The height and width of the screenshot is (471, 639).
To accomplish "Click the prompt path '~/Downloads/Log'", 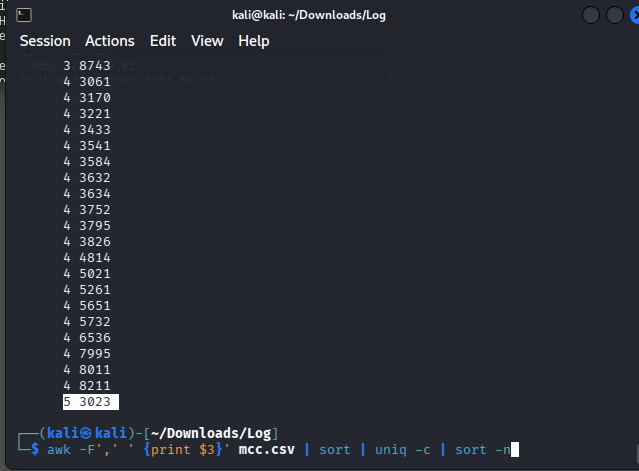I will (x=211, y=433).
